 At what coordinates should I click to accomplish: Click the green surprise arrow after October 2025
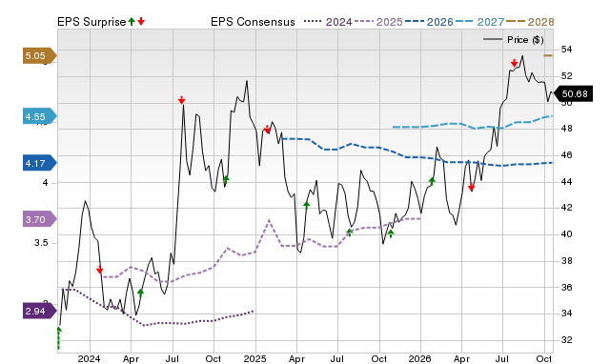tap(391, 233)
